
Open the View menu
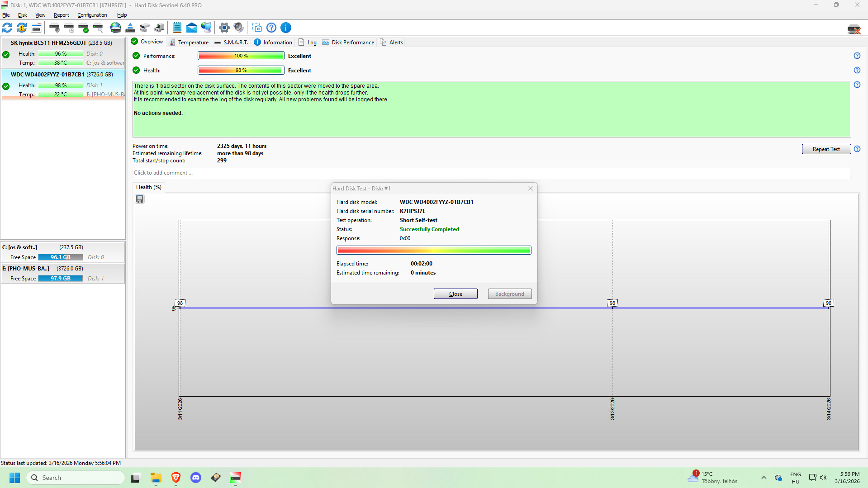40,15
